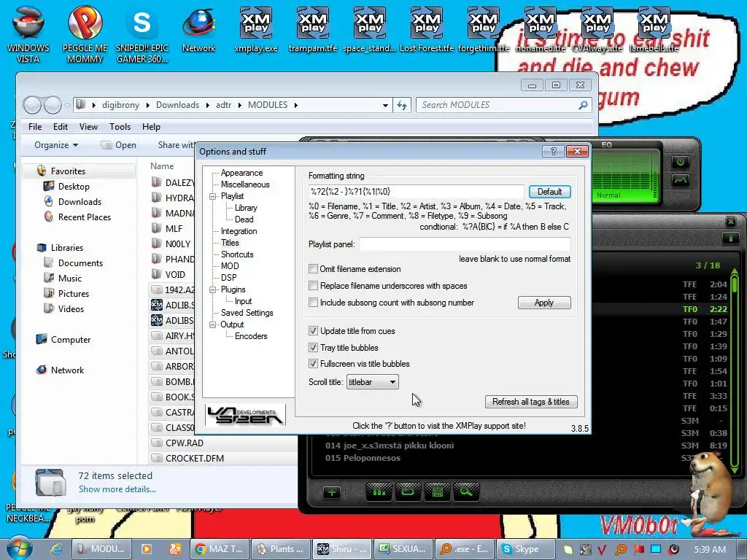This screenshot has height=560, width=747.
Task: Check Include subsong count with subsong number
Action: coord(313,303)
